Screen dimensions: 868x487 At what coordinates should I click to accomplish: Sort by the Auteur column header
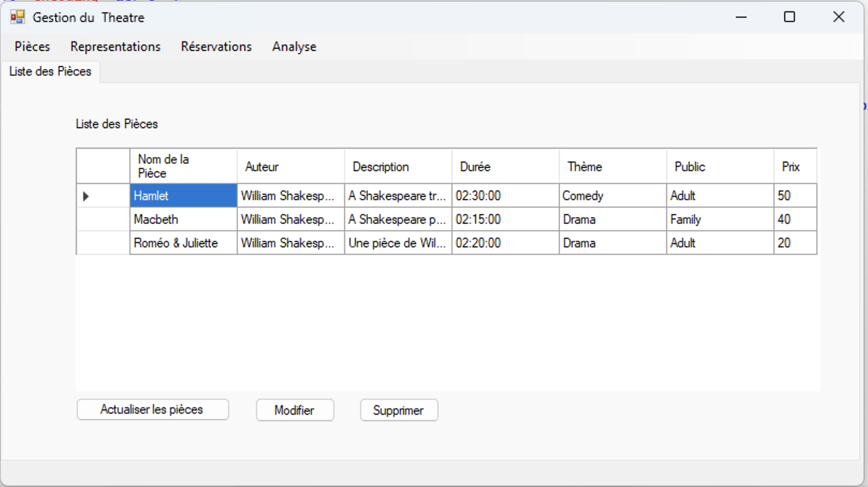pyautogui.click(x=290, y=166)
